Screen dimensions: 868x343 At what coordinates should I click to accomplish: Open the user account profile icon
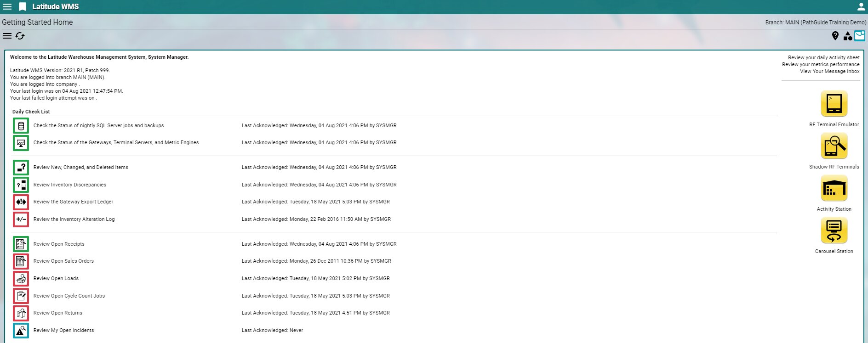coord(861,6)
